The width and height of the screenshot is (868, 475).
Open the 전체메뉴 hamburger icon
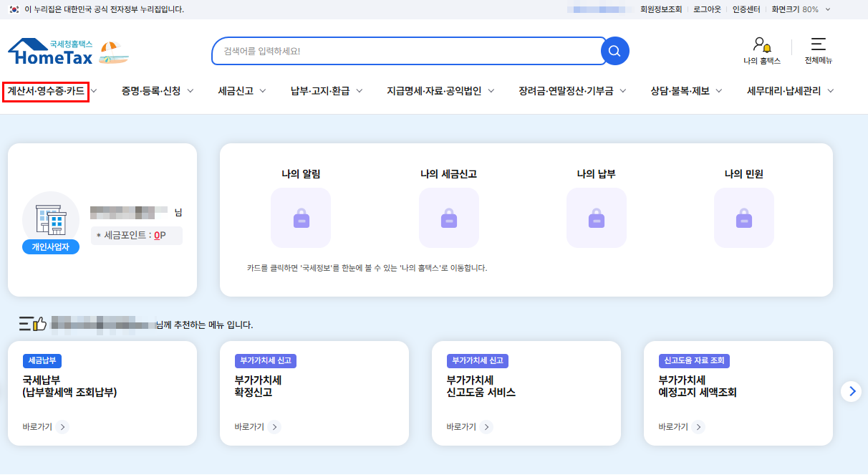(818, 45)
